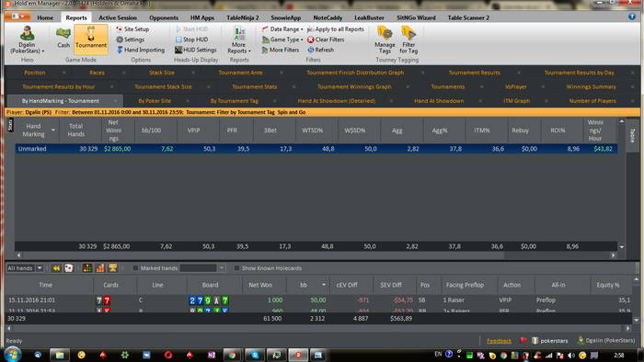Viewport: 644px width, 362px height.
Task: Expand the Game Type dropdown
Action: 282,40
